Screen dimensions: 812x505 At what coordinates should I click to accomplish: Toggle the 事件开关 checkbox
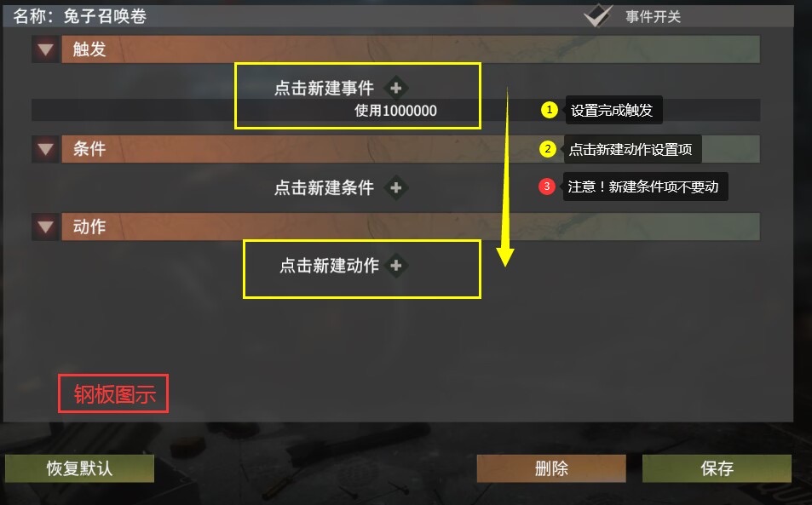pos(598,15)
